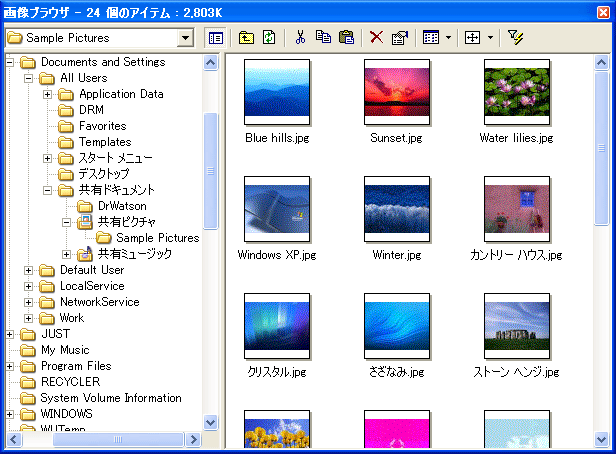The image size is (616, 454).
Task: Delete using the red X icon
Action: tap(376, 38)
